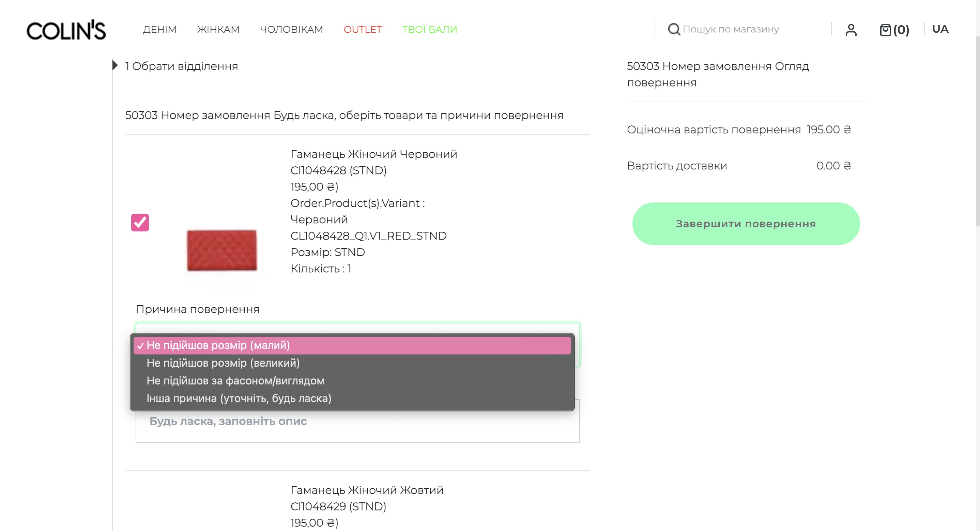Select Не підійшов розмір (малий) option
This screenshot has height=531, width=980.
point(218,345)
